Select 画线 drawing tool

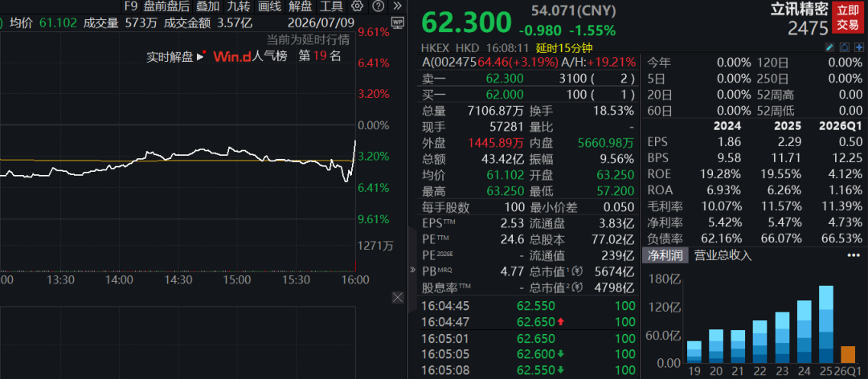[x=269, y=6]
